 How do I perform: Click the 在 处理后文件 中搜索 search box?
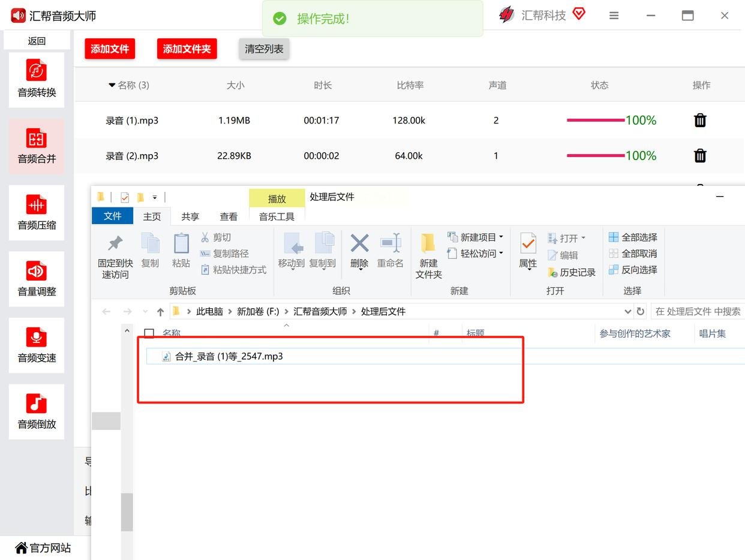tap(698, 312)
